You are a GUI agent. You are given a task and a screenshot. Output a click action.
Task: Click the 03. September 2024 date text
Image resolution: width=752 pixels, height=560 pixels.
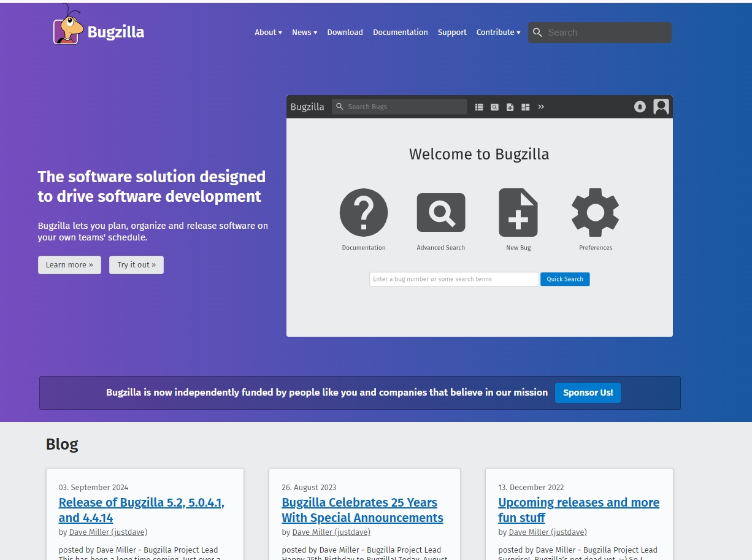(93, 488)
